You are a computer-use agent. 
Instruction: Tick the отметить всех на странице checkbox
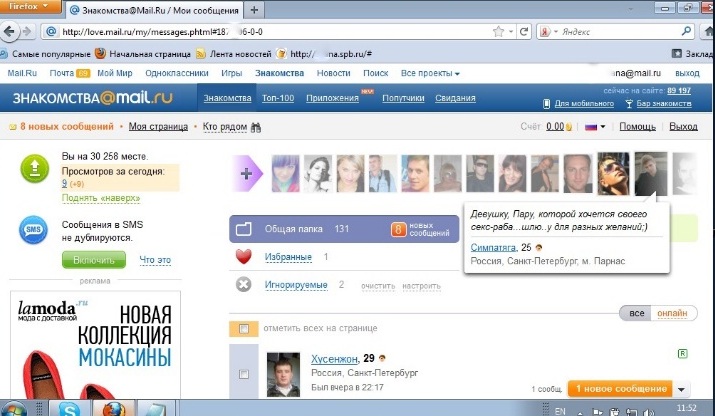pos(244,328)
